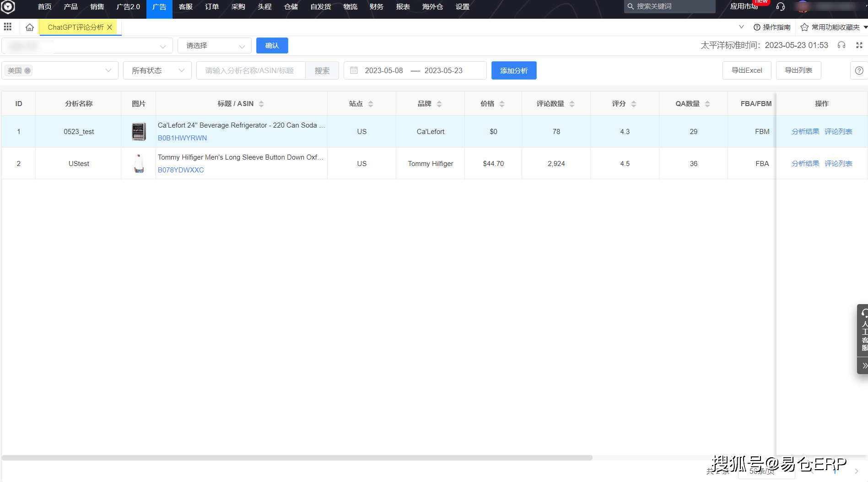Open 评论列表 for UStest
Screen dimensions: 868x482
tap(838, 164)
